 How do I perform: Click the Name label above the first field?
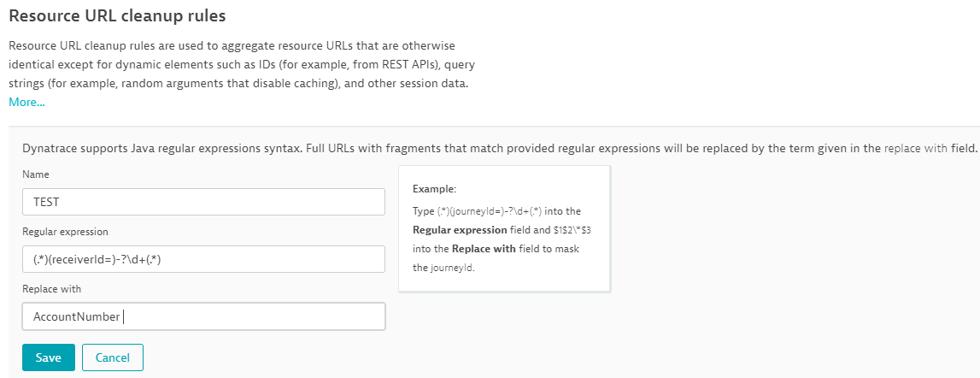[x=36, y=174]
